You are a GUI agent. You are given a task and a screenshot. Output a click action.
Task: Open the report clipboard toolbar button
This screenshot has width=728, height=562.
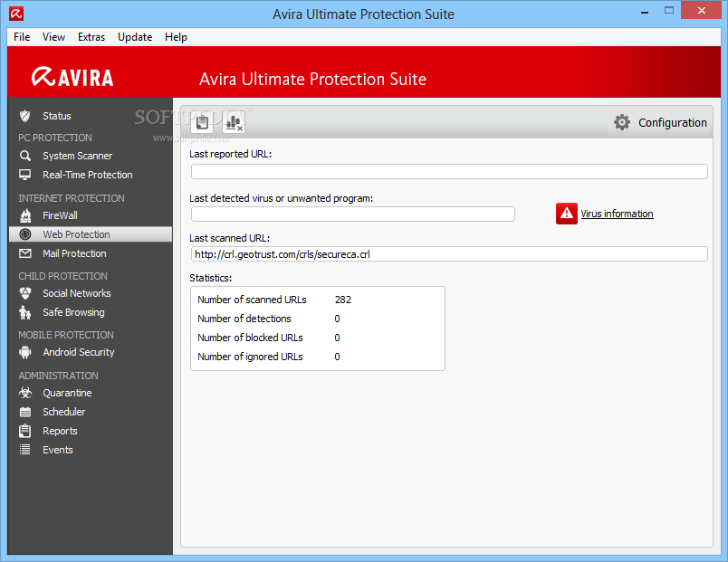(x=202, y=122)
